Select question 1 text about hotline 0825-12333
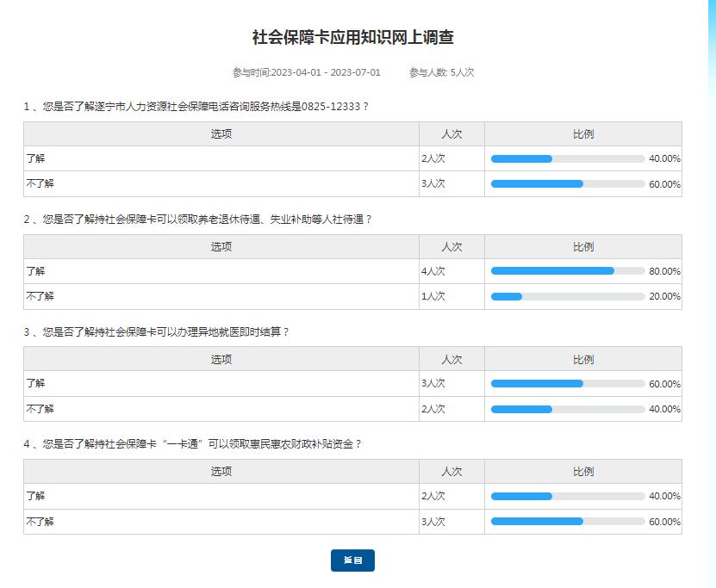 point(196,107)
